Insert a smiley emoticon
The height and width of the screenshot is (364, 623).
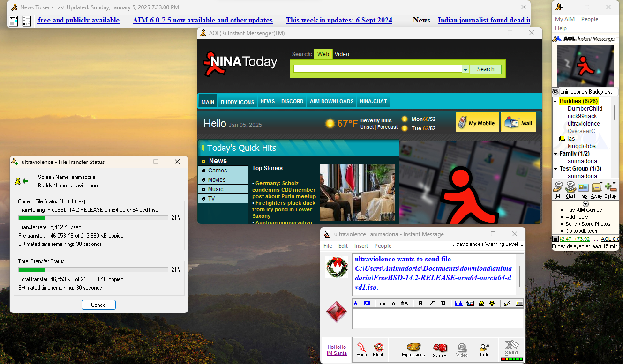click(x=492, y=304)
